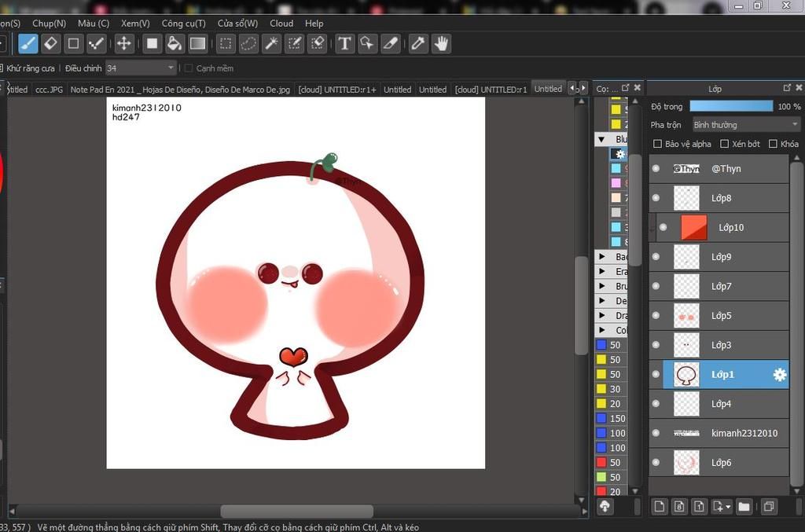Open the cloud brush download button
Image resolution: width=805 pixels, height=532 pixels.
point(605,506)
